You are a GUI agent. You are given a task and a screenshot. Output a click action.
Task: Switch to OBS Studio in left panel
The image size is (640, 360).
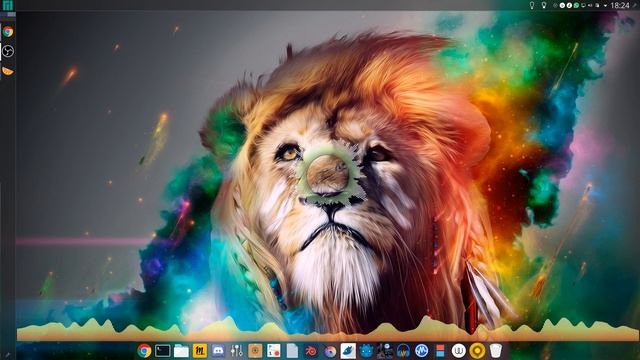click(x=8, y=51)
